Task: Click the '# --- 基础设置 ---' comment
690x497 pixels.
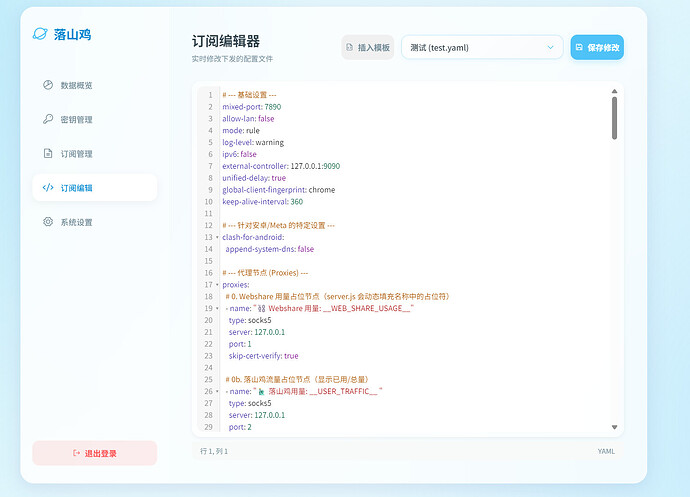Action: [x=249, y=95]
